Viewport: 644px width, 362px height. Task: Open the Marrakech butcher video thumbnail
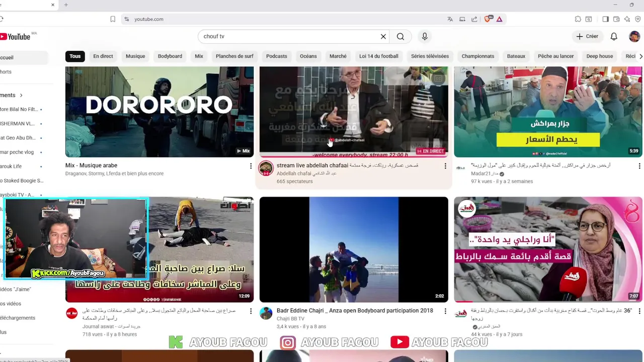(x=548, y=112)
